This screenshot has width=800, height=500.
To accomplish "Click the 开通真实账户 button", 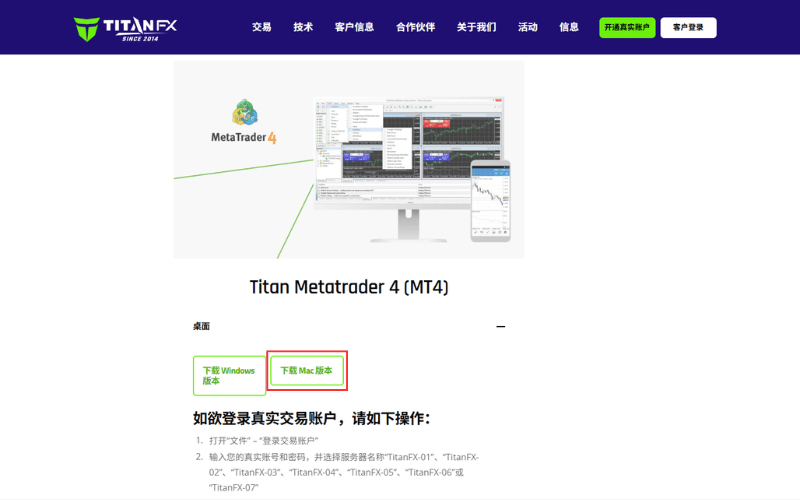I will (627, 28).
